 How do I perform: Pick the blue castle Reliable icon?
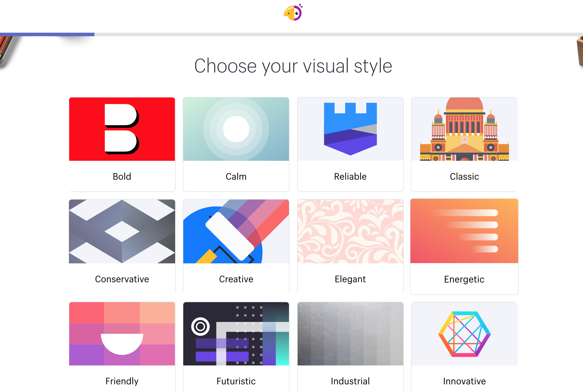coord(350,129)
